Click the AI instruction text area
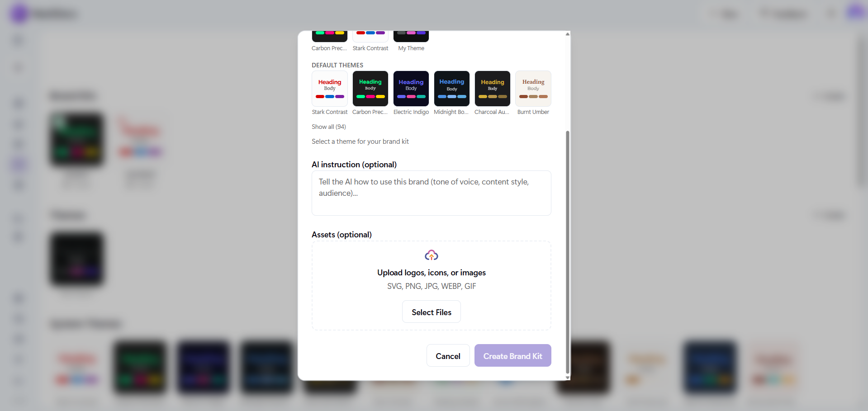The image size is (868, 411). (431, 193)
